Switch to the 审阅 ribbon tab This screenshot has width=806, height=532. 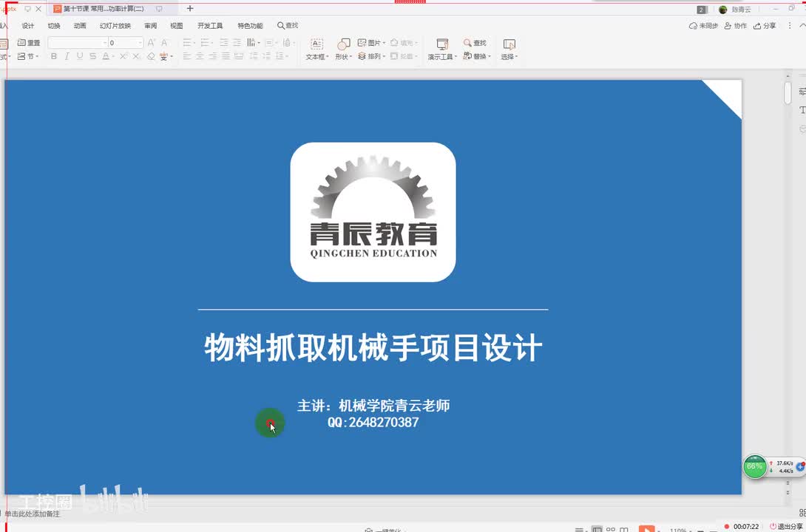coord(151,26)
